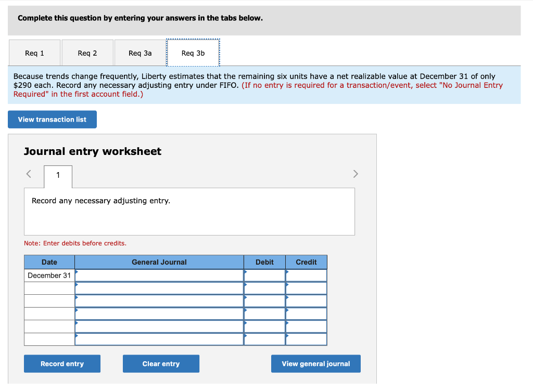This screenshot has height=392, width=533.
Task: Click fifth row Debit field
Action: tap(264, 326)
